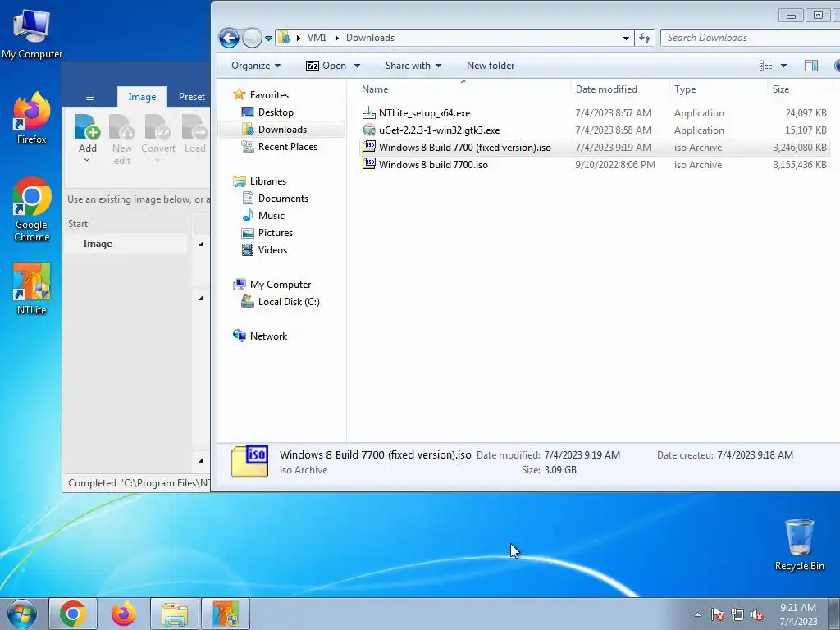Select Libraries in navigation pane

pos(268,181)
